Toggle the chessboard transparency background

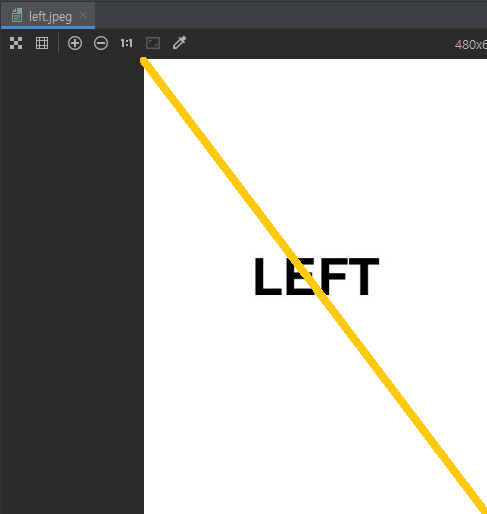(16, 43)
